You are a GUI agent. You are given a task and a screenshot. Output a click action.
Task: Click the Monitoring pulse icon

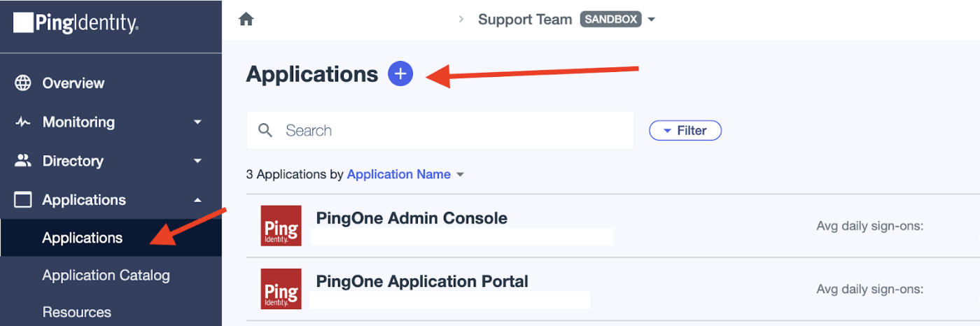23,122
